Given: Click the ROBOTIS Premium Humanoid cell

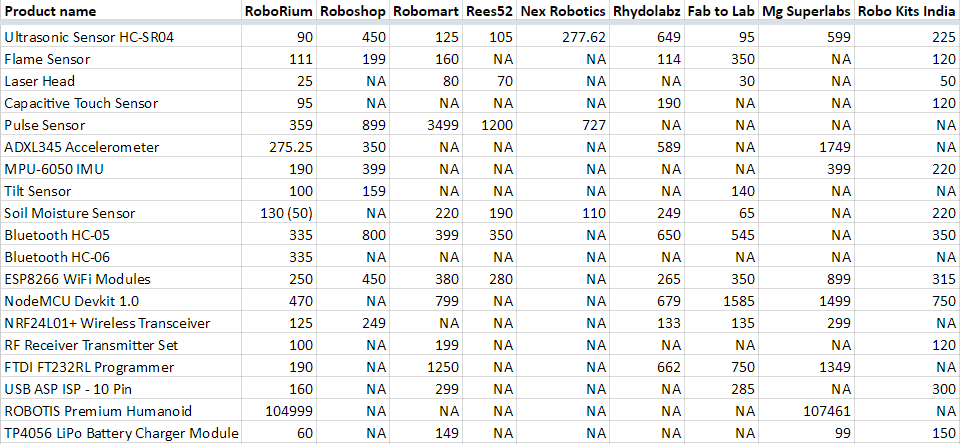Looking at the screenshot, I should pos(120,412).
